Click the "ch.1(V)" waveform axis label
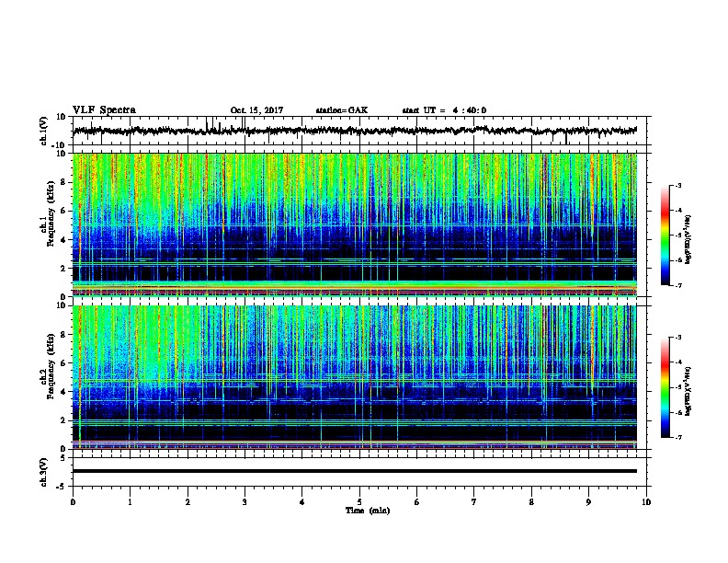The width and height of the screenshot is (728, 563). tap(44, 131)
